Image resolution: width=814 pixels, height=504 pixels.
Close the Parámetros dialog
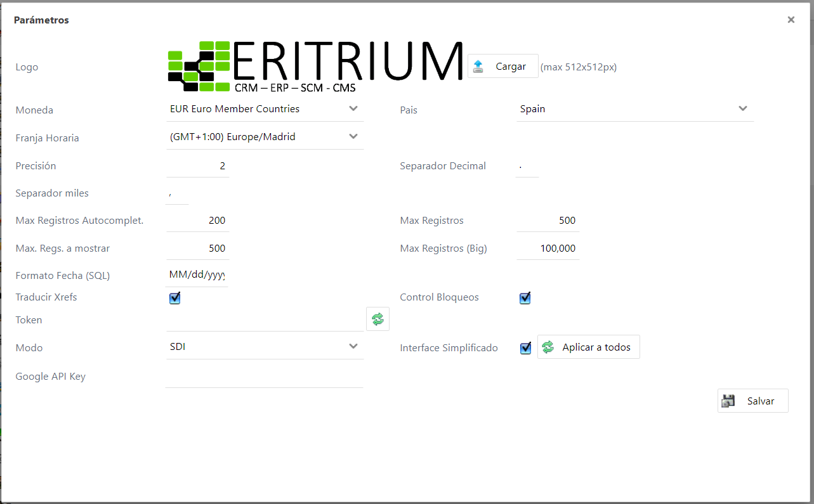[791, 20]
